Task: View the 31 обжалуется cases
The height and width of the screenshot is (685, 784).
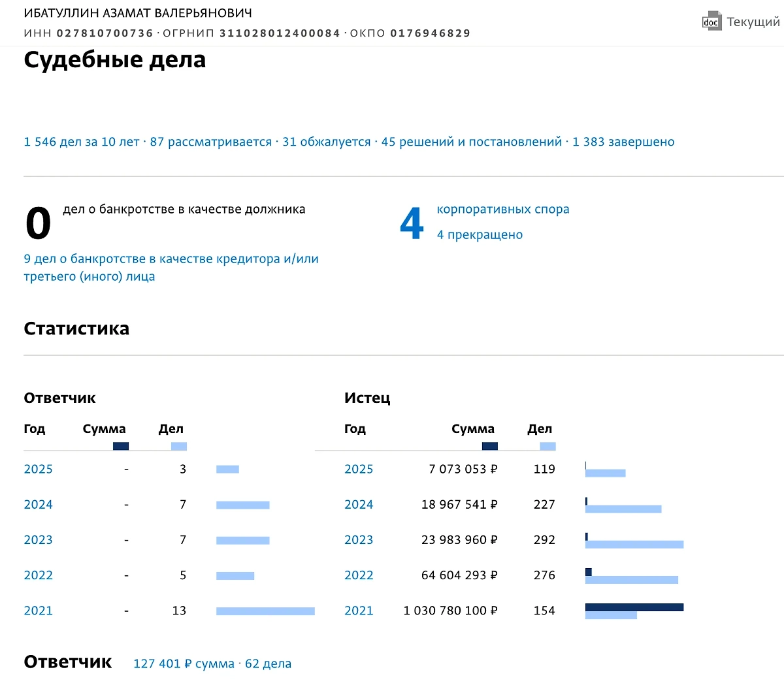Action: (x=326, y=142)
